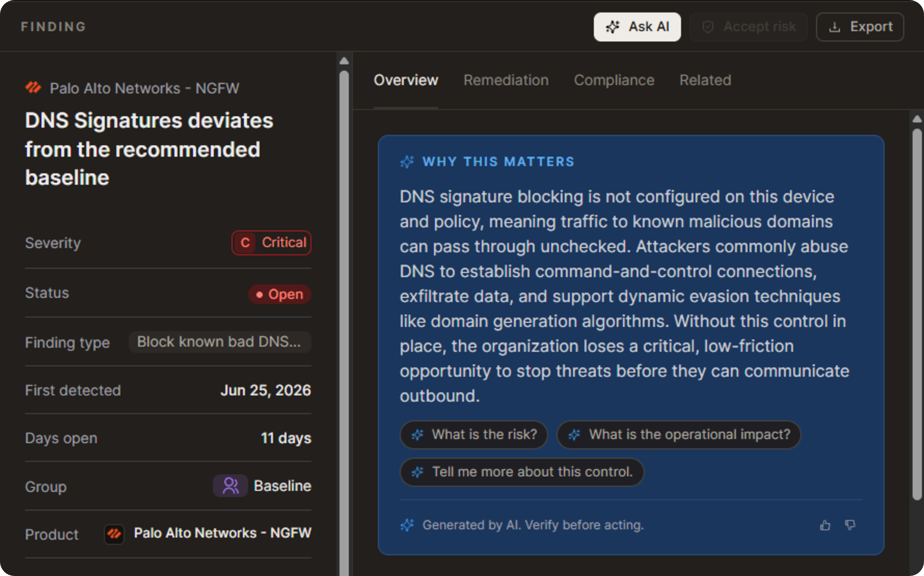Click the right panel scroll up arrow

click(917, 119)
